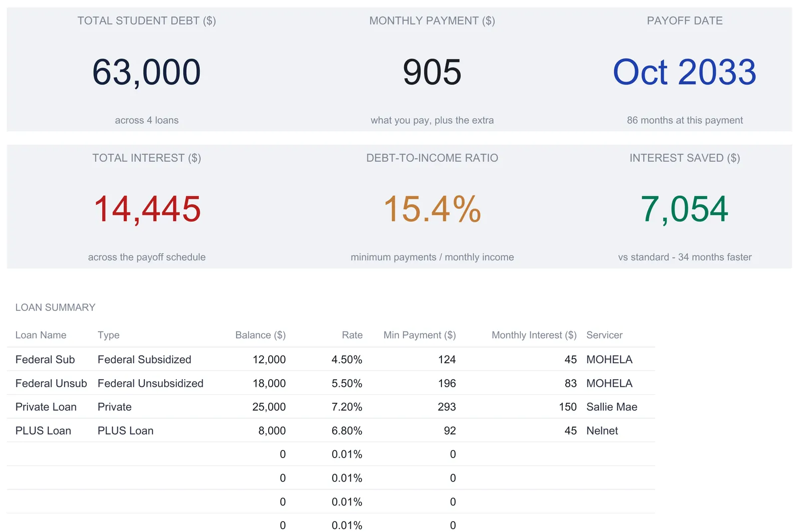The height and width of the screenshot is (532, 799).
Task: Select the Type column header
Action: coord(108,335)
